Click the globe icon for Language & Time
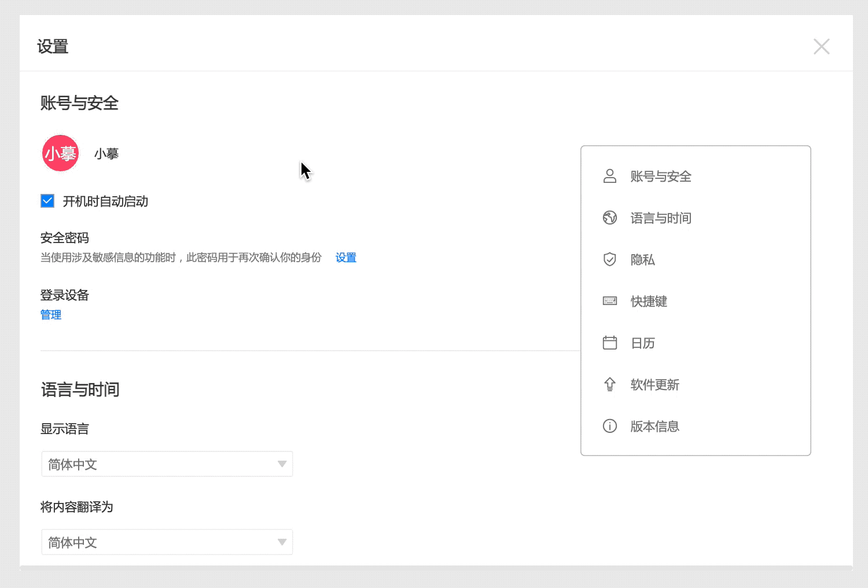Screen dimensions: 868x588 tap(609, 218)
